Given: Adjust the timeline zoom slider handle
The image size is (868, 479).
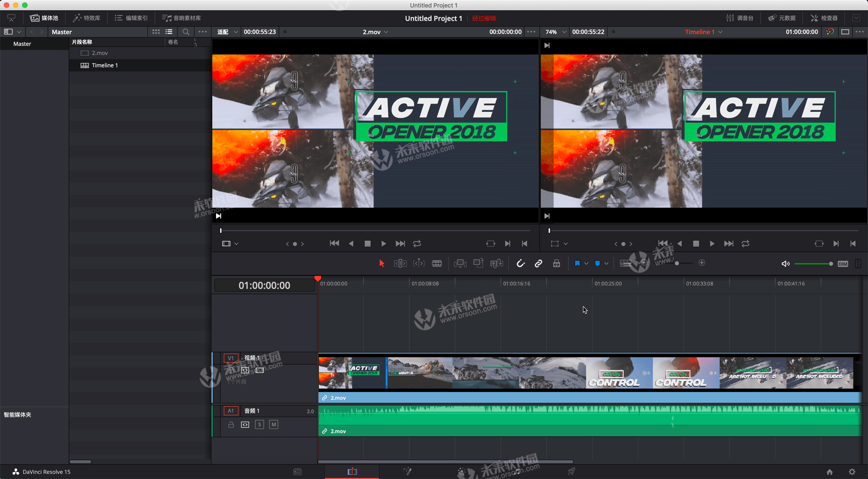Looking at the screenshot, I should pyautogui.click(x=677, y=263).
